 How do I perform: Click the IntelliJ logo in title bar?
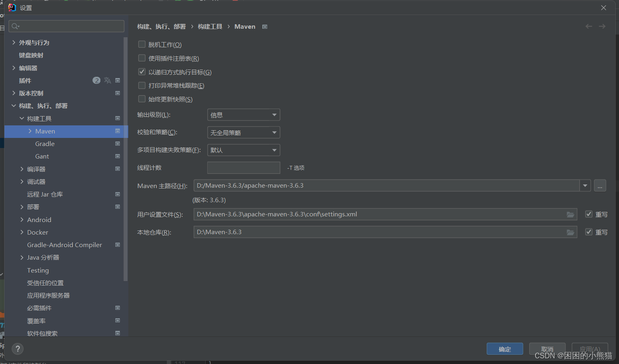[12, 7]
